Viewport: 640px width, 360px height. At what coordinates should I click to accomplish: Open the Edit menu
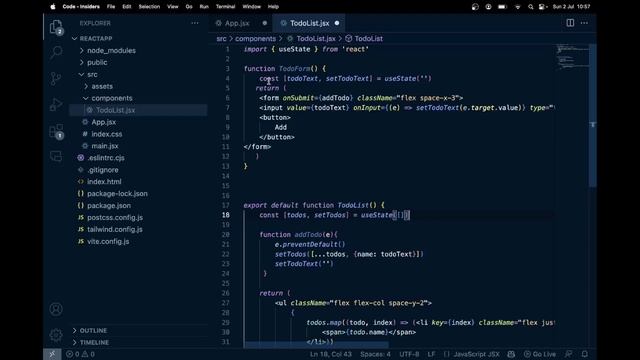127,7
